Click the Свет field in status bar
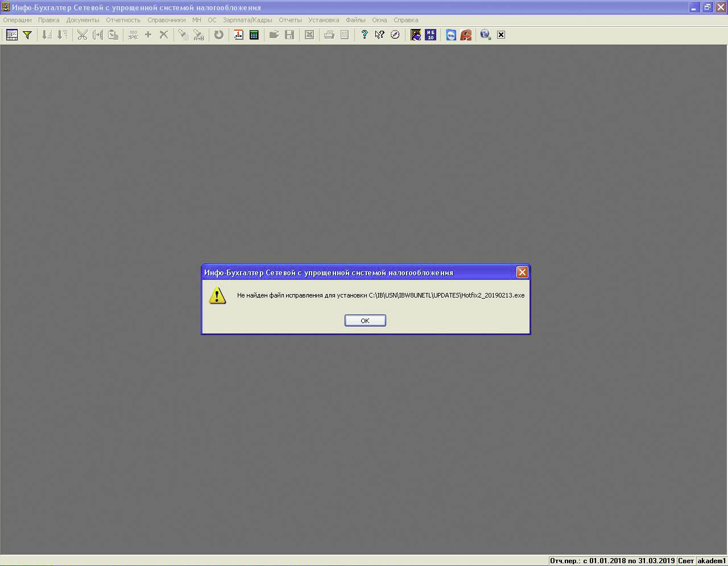Viewport: 728px width, 566px height. coord(686,561)
